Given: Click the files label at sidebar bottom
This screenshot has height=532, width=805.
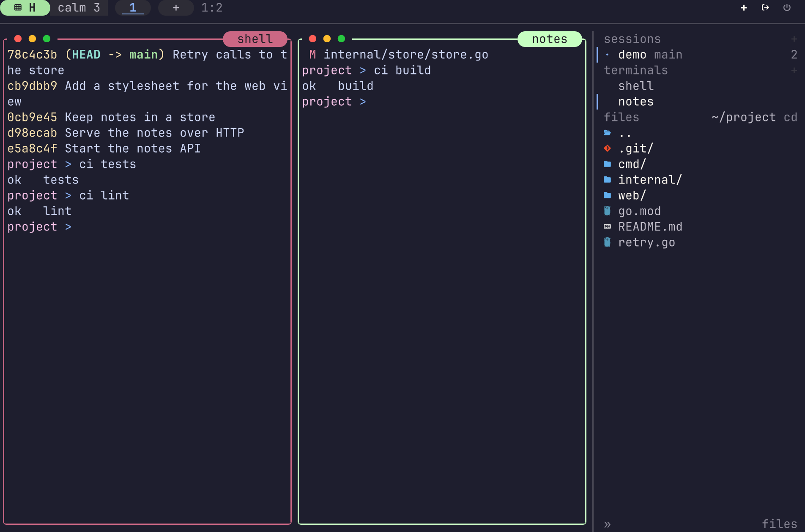Looking at the screenshot, I should click(779, 524).
